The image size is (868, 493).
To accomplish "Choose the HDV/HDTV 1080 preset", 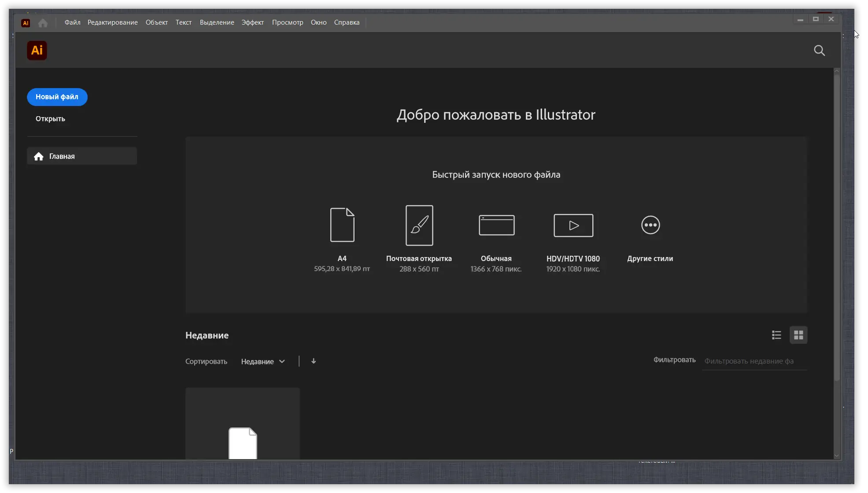I will pos(573,238).
